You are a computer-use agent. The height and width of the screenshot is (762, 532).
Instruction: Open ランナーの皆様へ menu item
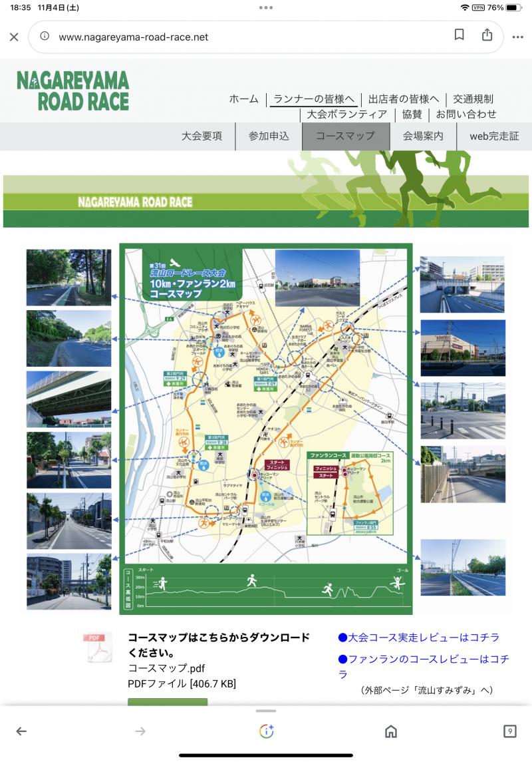pyautogui.click(x=314, y=99)
